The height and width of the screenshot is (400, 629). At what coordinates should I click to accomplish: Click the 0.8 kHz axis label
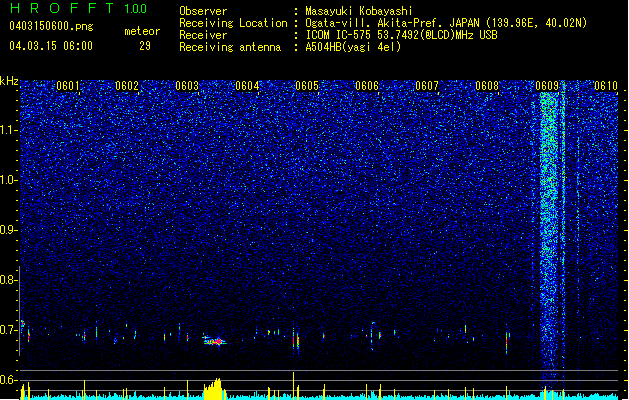9,280
